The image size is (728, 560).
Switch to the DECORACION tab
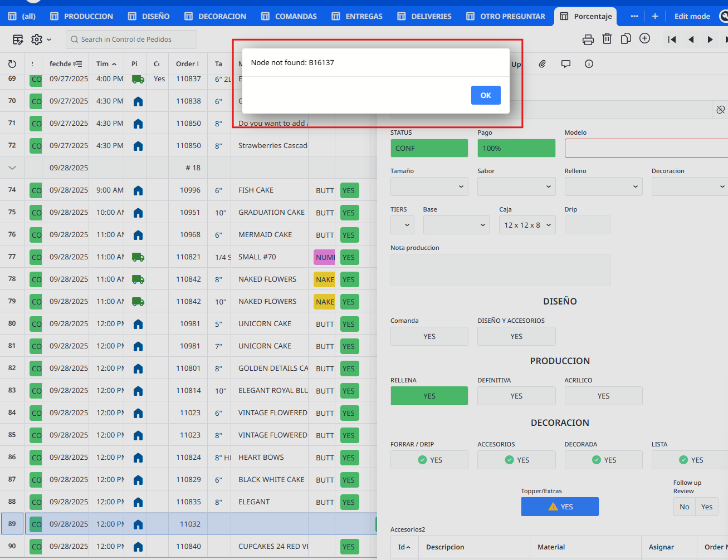216,16
